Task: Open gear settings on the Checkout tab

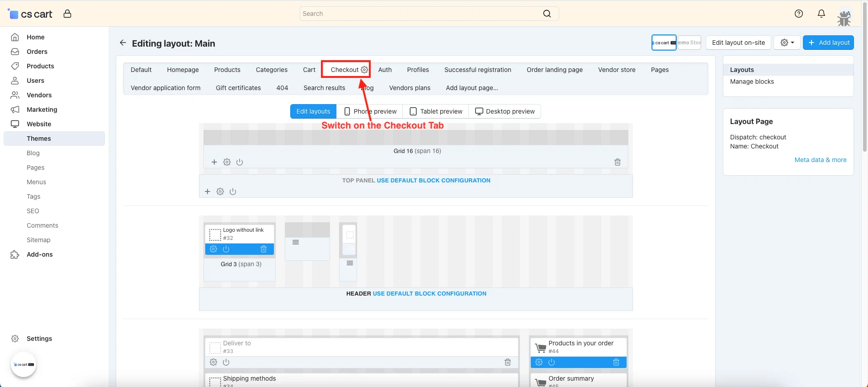Action: click(x=364, y=70)
